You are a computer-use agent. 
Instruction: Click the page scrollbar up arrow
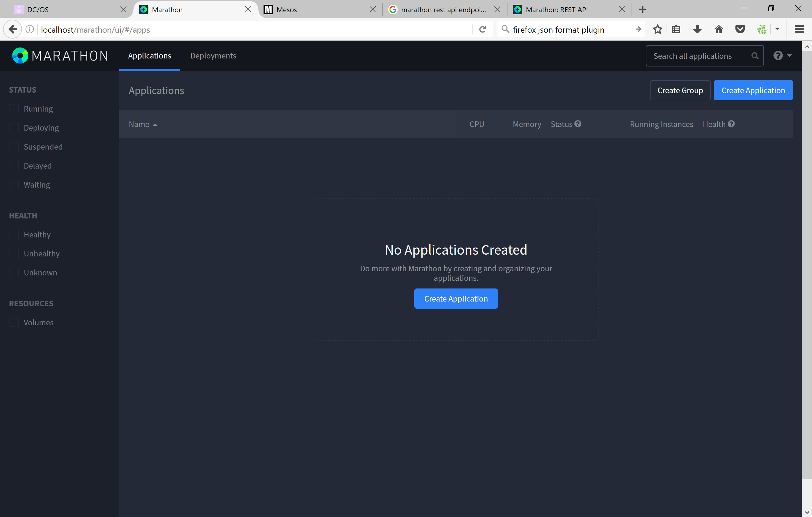coord(807,46)
